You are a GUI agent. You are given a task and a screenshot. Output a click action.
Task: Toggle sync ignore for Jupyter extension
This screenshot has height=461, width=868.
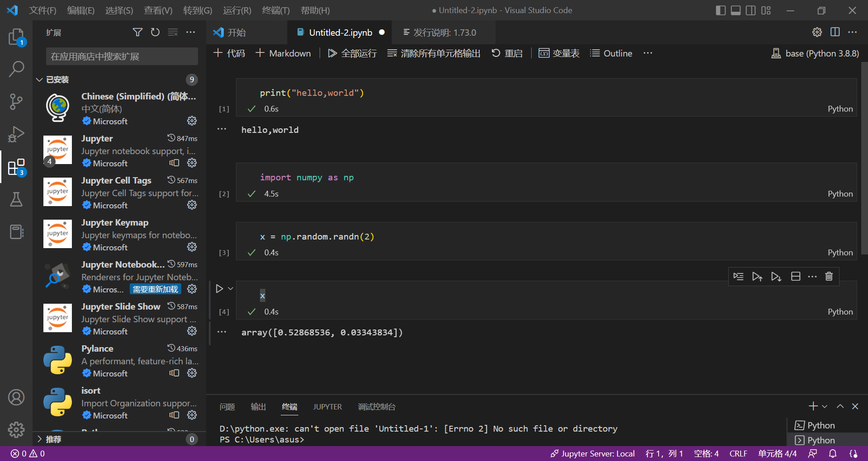pos(174,163)
